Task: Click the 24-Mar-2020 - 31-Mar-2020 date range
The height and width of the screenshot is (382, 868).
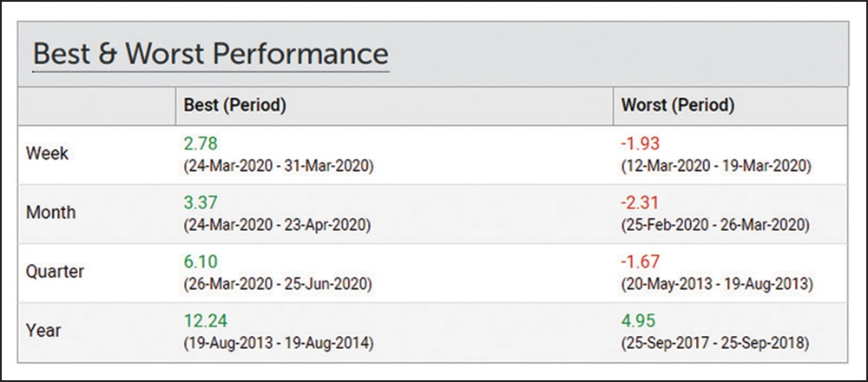Action: click(x=278, y=166)
